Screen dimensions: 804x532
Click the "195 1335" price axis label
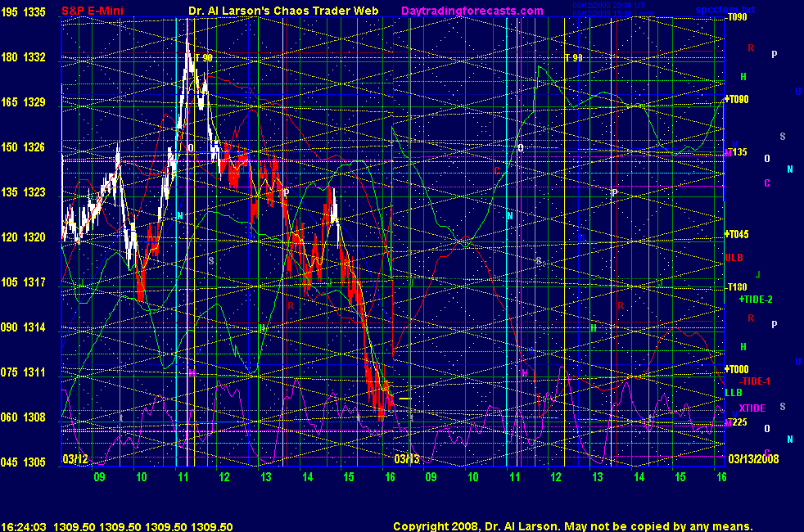(23, 12)
